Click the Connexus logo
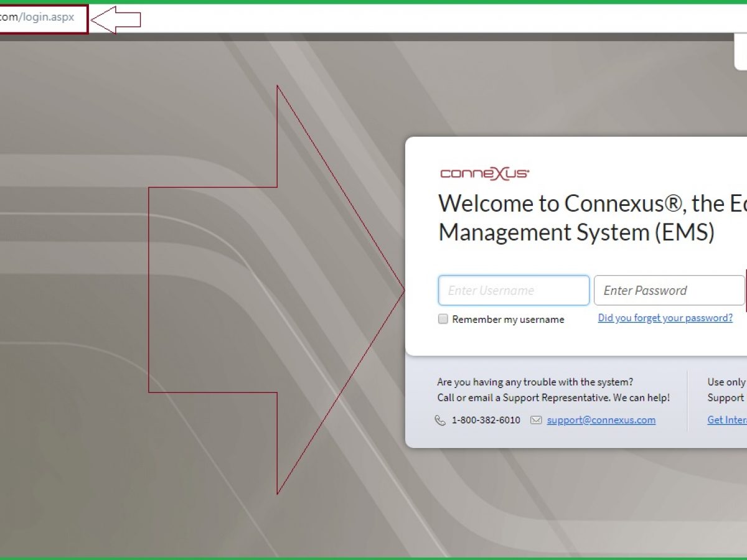 484,174
